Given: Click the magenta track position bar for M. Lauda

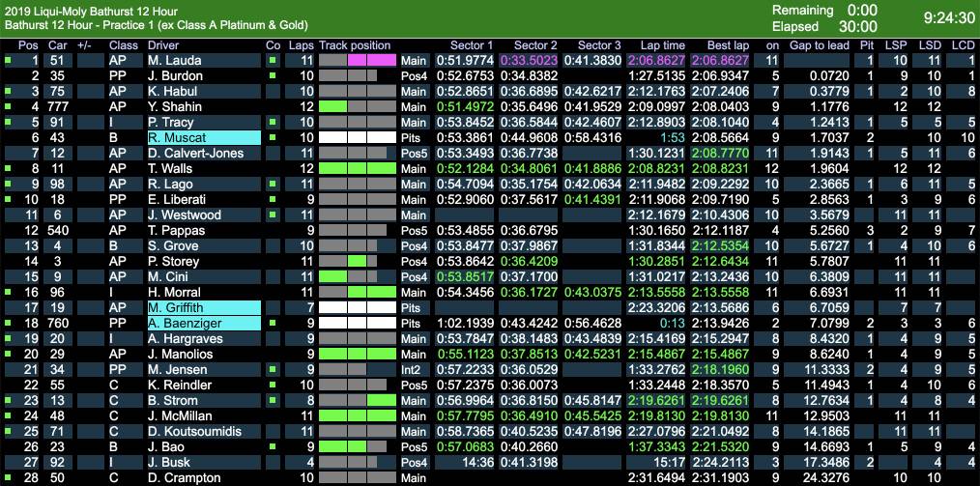Looking at the screenshot, I should tap(372, 60).
